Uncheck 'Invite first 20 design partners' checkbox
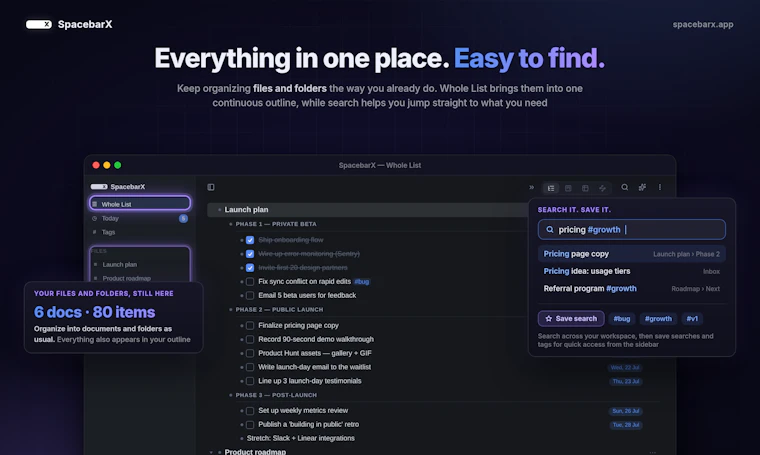760x455 pixels. pyautogui.click(x=250, y=267)
